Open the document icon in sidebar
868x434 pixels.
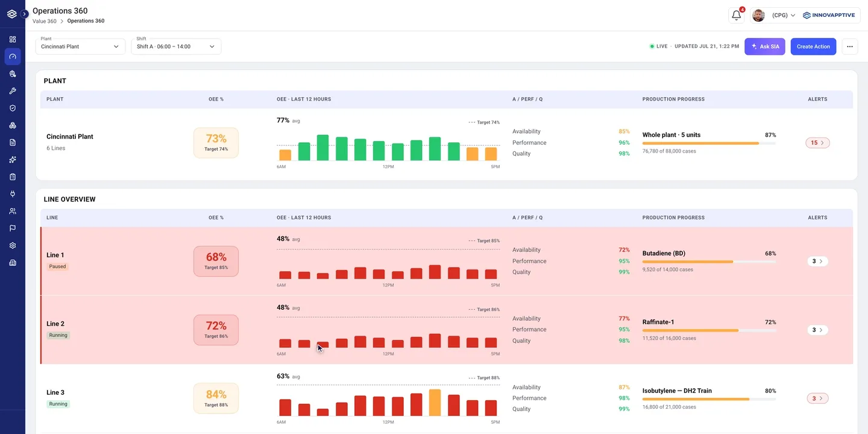click(x=13, y=142)
